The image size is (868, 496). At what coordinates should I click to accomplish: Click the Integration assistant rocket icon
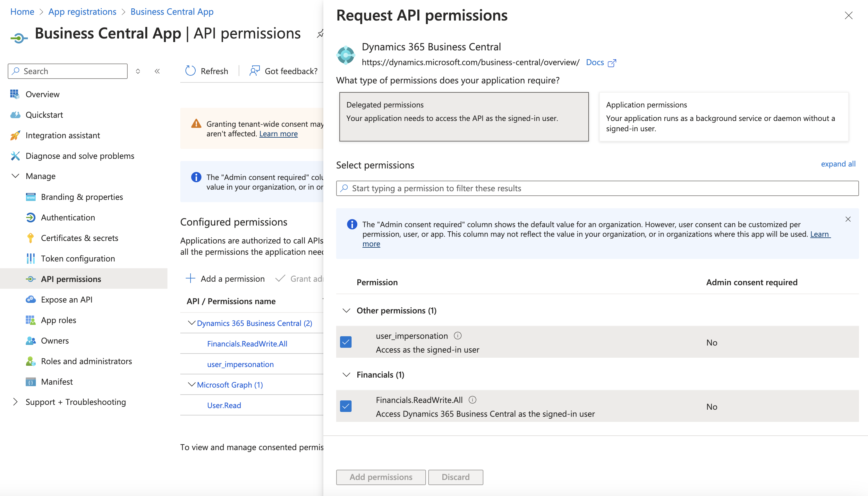15,135
